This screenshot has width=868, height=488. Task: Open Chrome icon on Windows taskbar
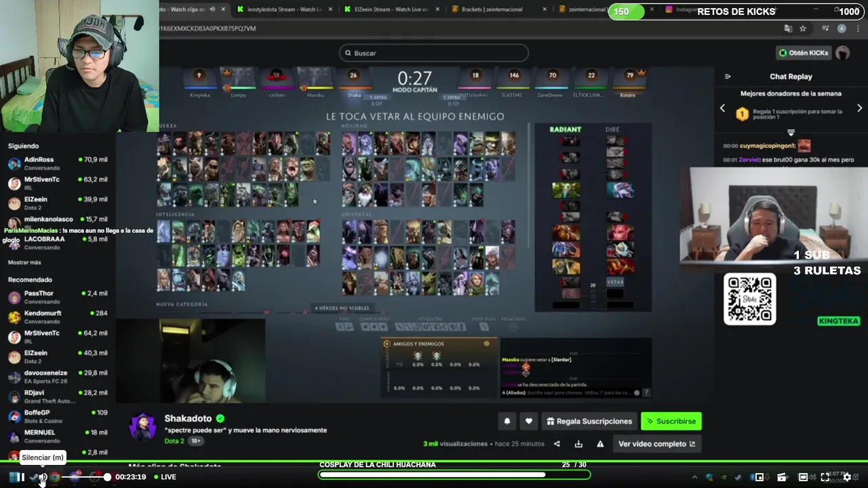55,477
